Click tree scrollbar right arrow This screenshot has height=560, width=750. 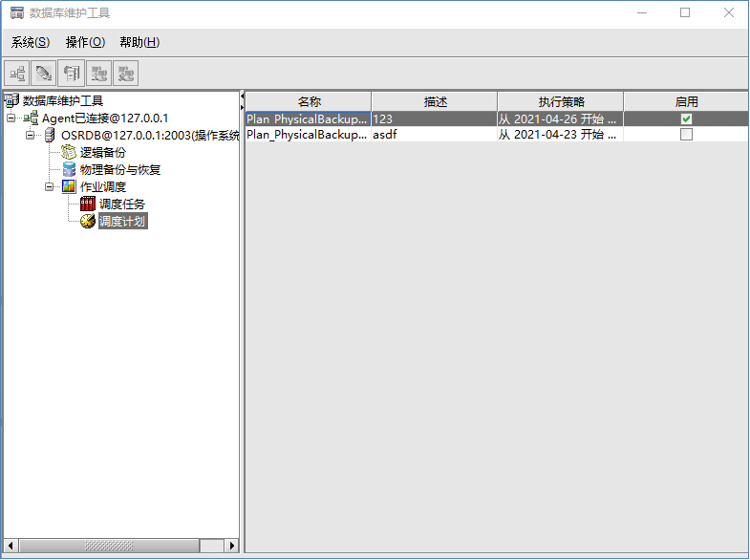pos(231,545)
